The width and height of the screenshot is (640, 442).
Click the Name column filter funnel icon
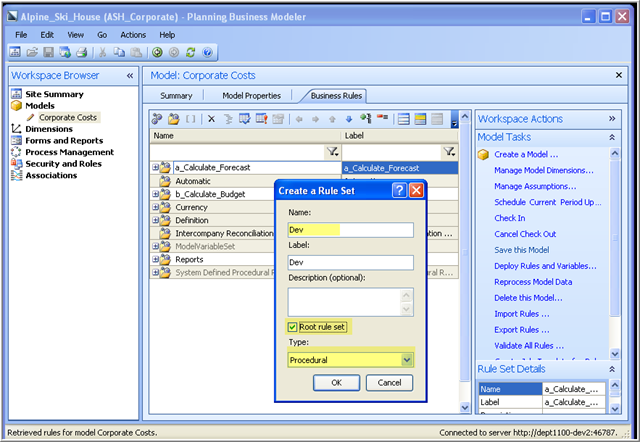332,152
